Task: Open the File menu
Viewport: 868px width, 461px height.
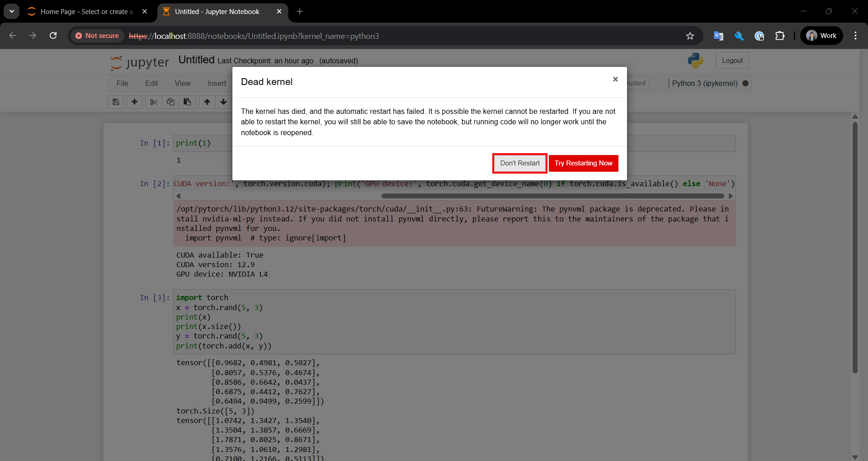Action: tap(122, 84)
